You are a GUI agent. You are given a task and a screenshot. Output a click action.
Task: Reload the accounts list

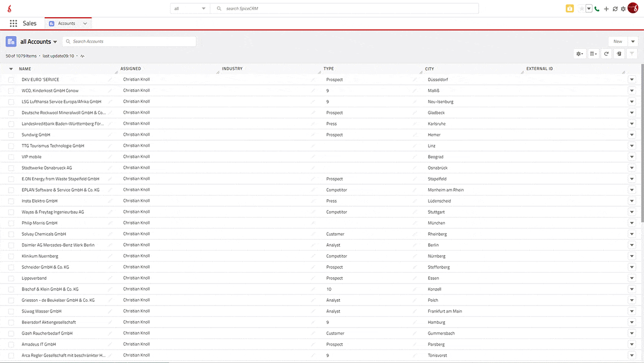[606, 54]
